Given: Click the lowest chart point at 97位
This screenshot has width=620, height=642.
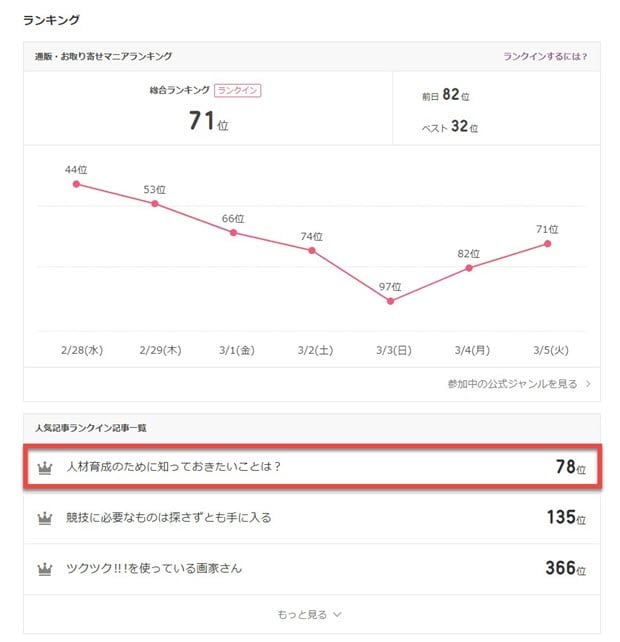Looking at the screenshot, I should 390,301.
